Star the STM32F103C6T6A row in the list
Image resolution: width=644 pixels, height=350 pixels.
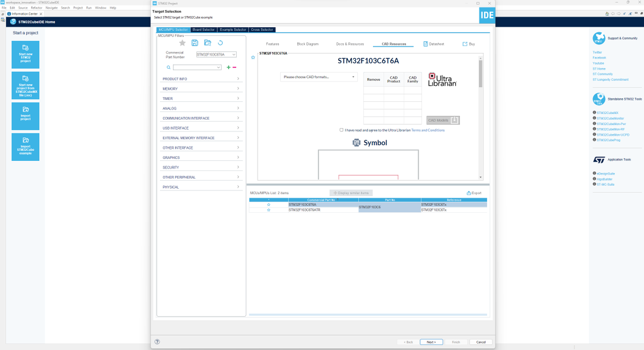[269, 205]
